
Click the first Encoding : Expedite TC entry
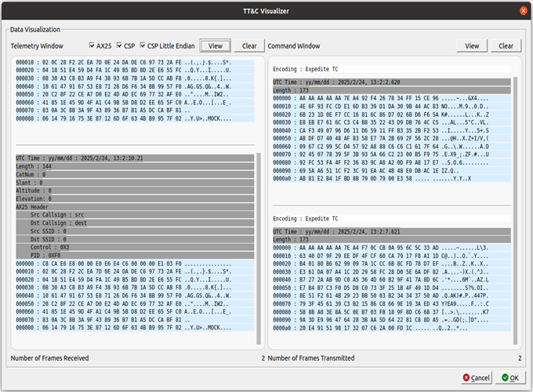392,69
